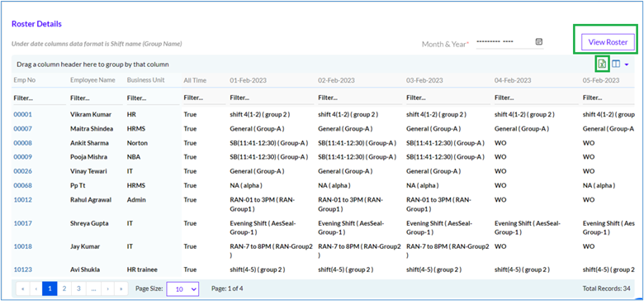Go to the previous page arrow
The width and height of the screenshot is (644, 301).
(36, 289)
